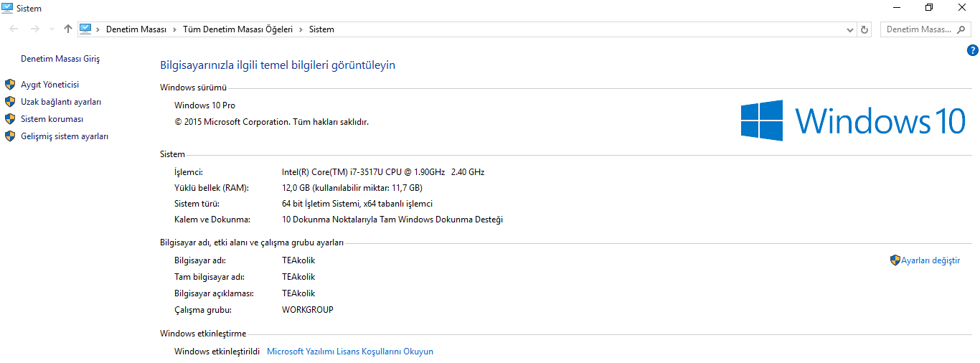Expand chevron after Denetim Masası breadcrumb

[x=174, y=29]
